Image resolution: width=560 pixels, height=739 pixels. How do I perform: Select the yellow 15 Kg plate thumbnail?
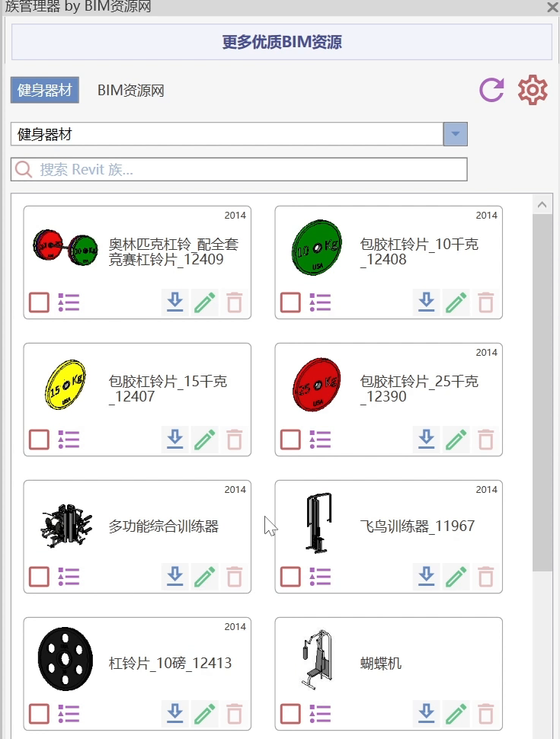point(66,385)
